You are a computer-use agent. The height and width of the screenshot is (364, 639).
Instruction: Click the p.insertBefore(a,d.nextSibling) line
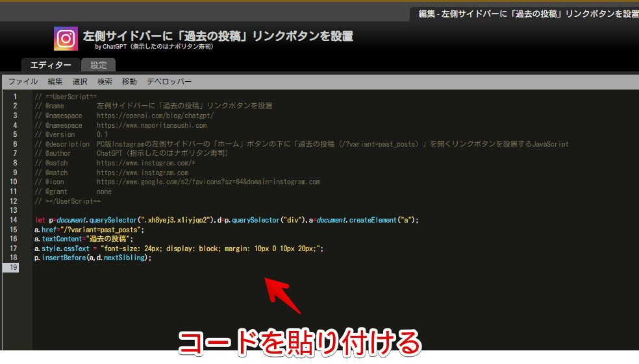[93, 258]
